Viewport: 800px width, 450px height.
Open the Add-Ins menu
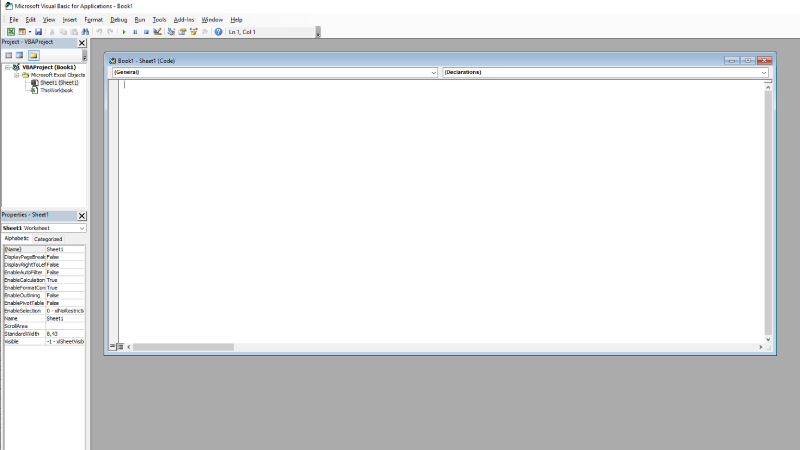184,19
